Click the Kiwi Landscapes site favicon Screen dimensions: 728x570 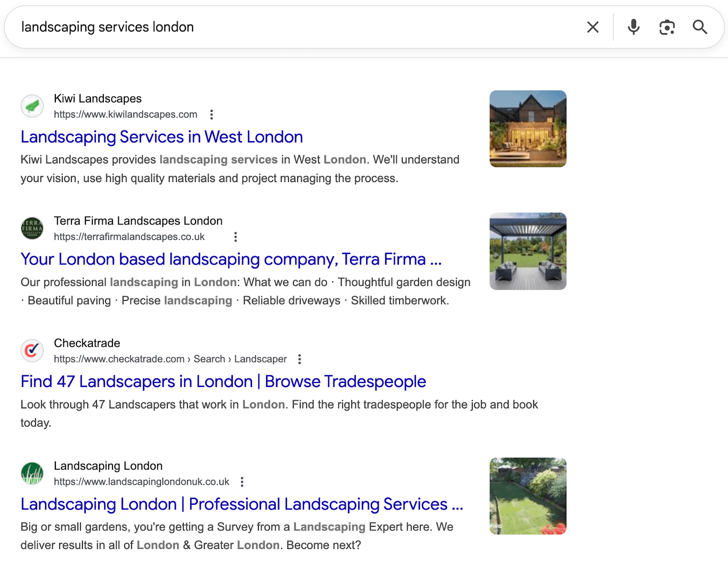coord(32,106)
